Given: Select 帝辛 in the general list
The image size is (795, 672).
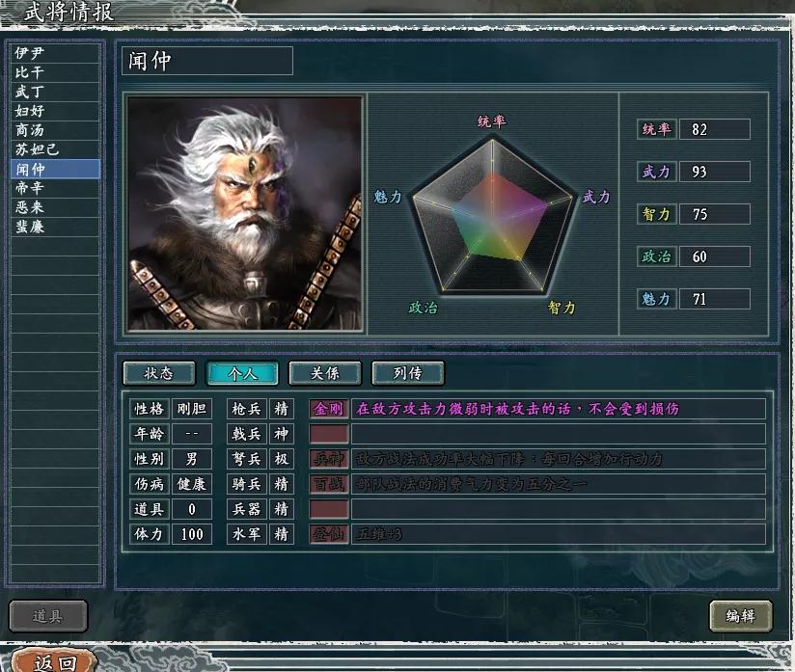Looking at the screenshot, I should [55, 188].
